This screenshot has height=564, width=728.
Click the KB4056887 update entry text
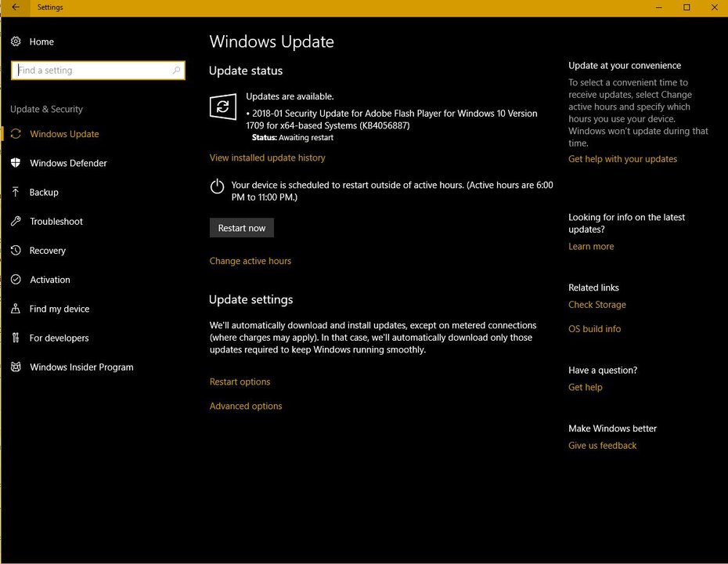point(391,119)
